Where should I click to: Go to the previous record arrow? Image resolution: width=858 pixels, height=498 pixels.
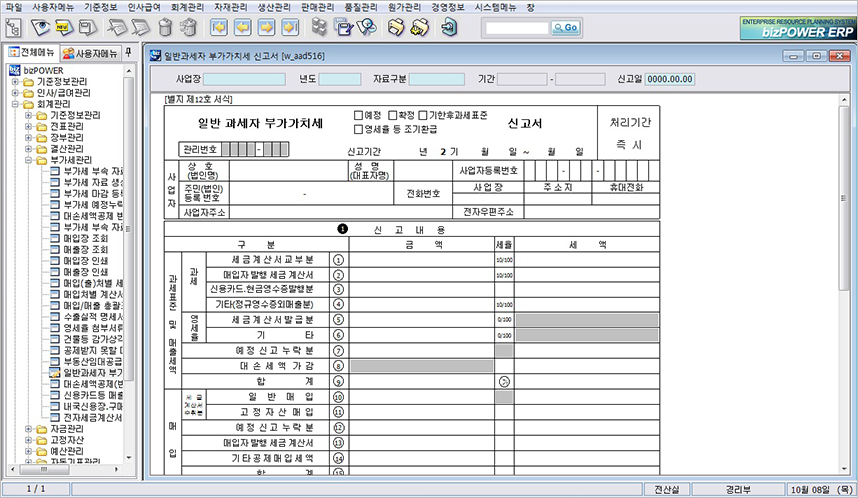(242, 27)
